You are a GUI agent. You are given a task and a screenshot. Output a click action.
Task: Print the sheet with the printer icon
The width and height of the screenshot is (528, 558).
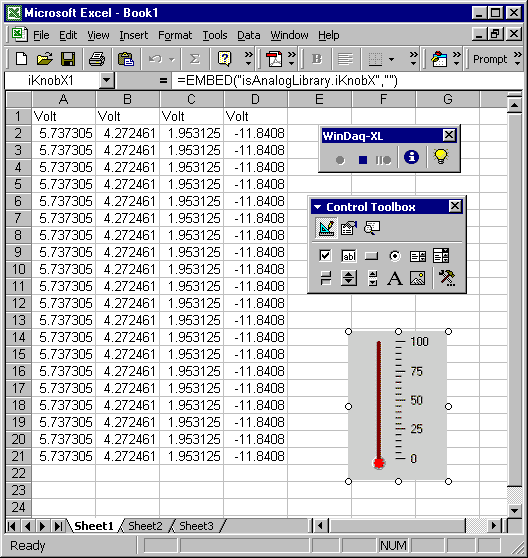pos(96,59)
